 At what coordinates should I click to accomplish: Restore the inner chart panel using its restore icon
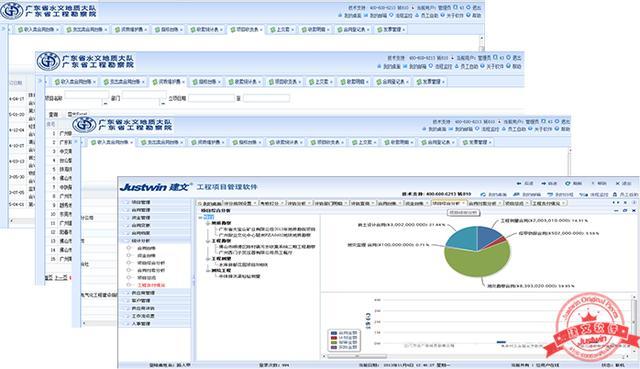point(625,211)
